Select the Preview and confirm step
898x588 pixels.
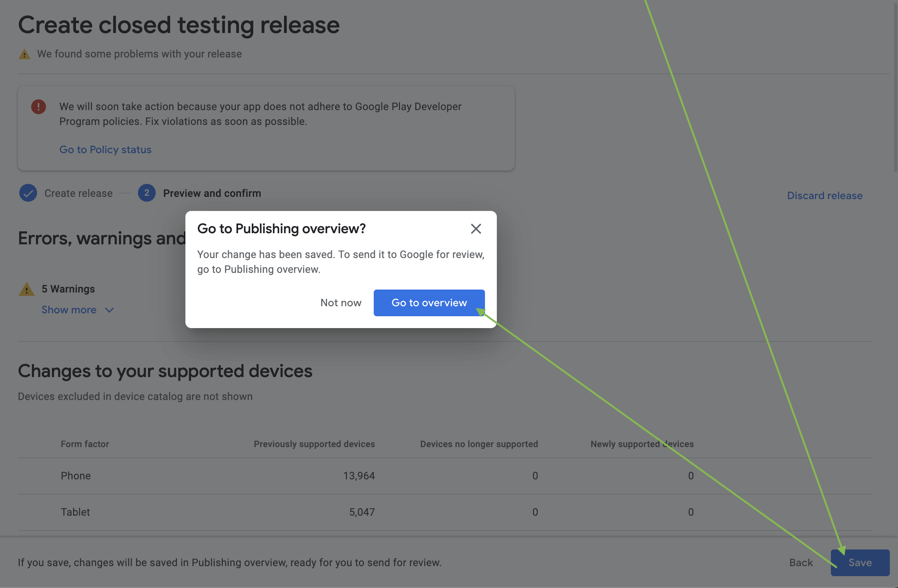coord(212,193)
